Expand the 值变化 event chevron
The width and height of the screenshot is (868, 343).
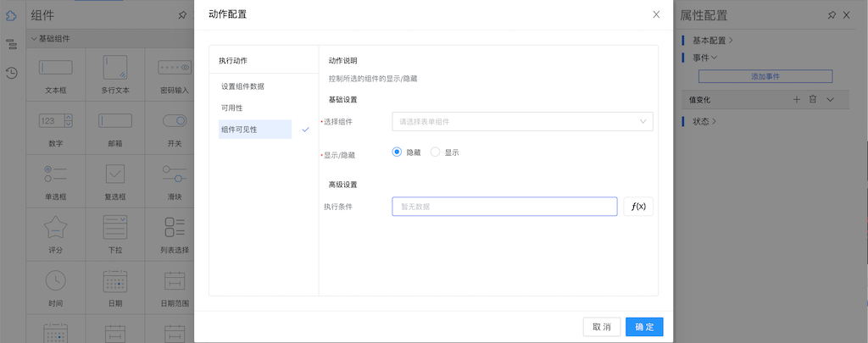click(x=829, y=100)
